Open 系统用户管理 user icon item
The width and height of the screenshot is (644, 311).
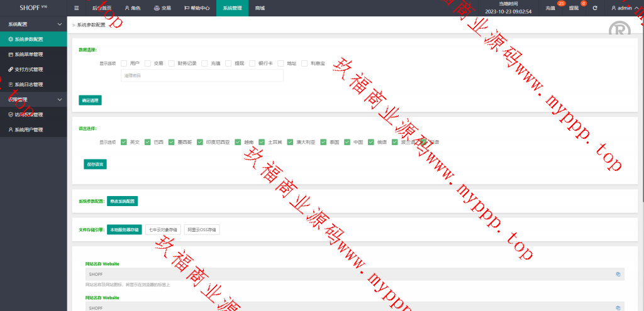click(33, 129)
